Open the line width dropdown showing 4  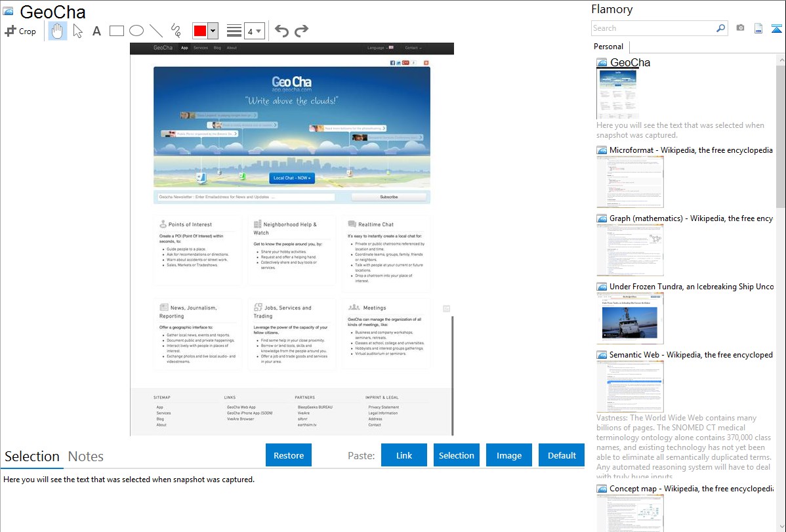pos(255,31)
